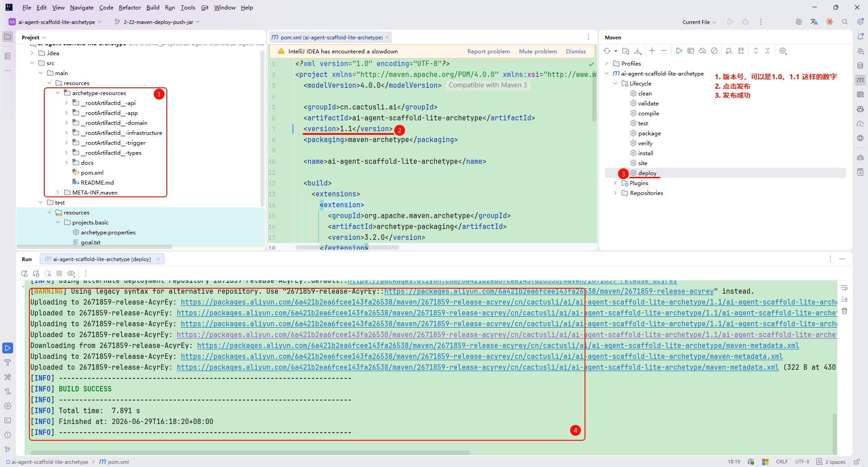
Task: Click the Report problem link
Action: click(489, 52)
